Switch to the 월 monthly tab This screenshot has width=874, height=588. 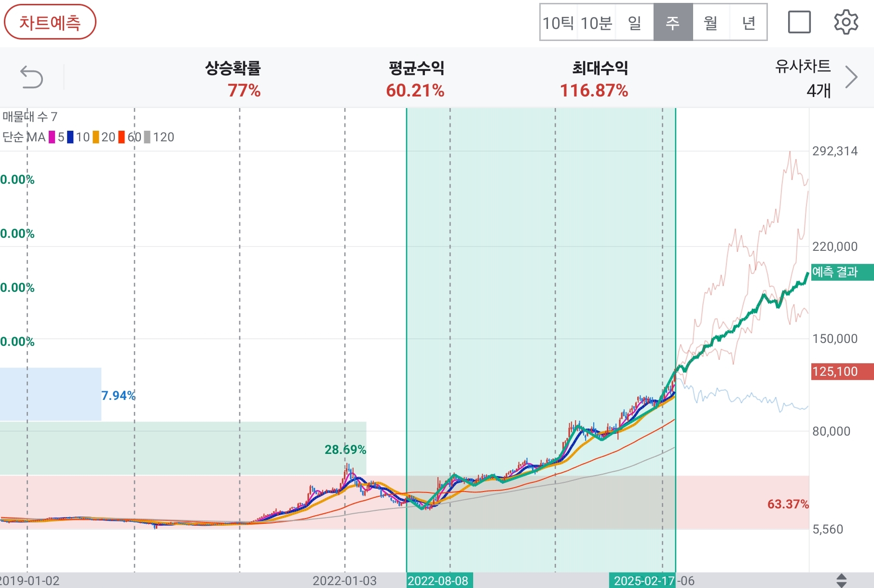tap(711, 23)
